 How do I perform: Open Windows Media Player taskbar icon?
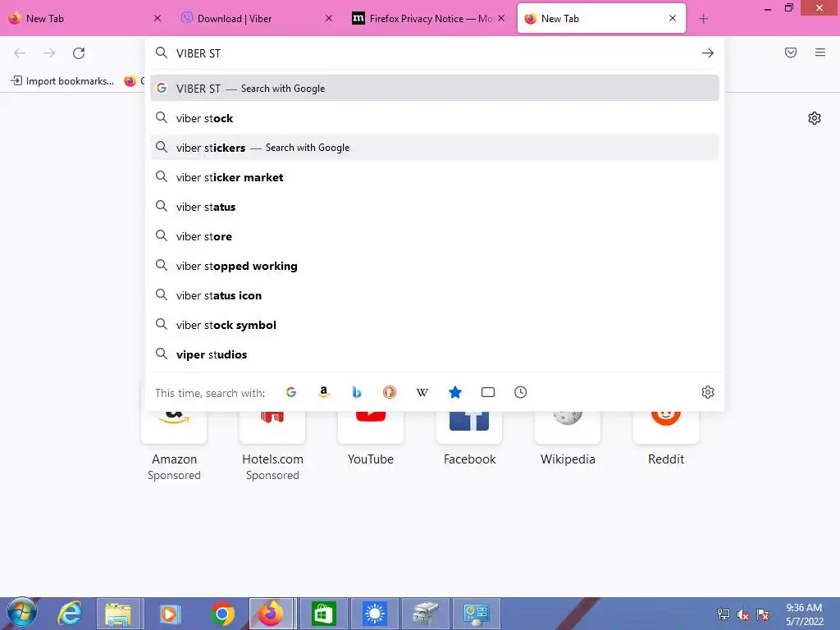click(x=170, y=614)
